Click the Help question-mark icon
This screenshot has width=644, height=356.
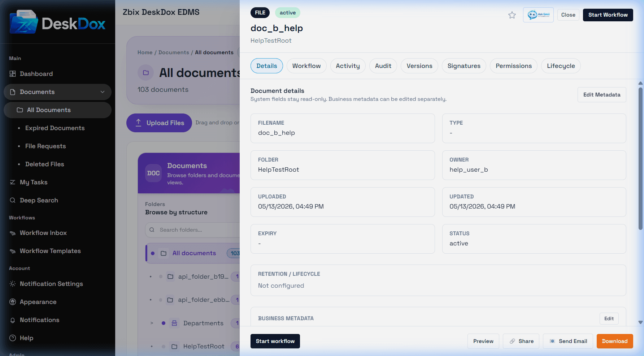(13, 338)
